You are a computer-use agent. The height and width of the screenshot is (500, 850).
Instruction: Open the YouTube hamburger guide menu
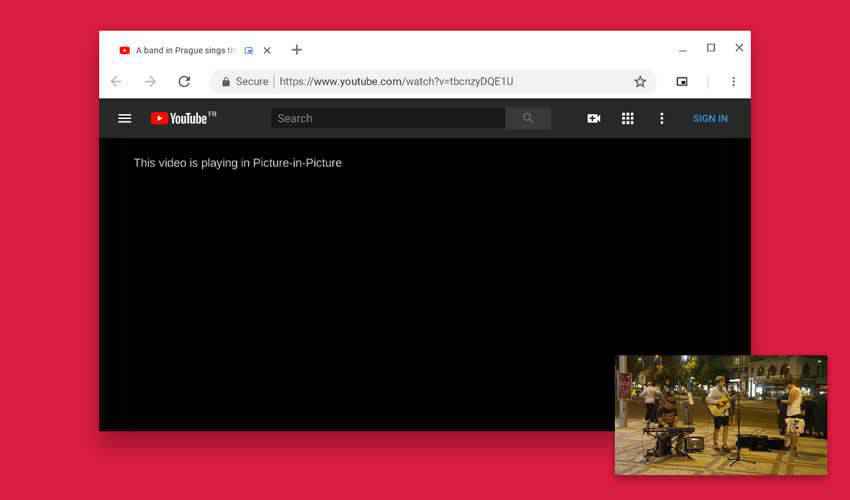125,118
